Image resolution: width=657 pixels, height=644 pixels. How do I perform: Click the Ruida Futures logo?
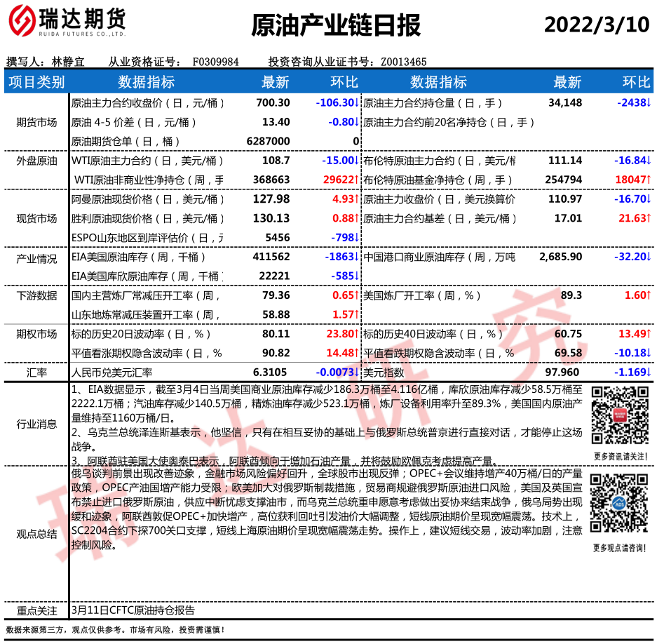(x=67, y=25)
